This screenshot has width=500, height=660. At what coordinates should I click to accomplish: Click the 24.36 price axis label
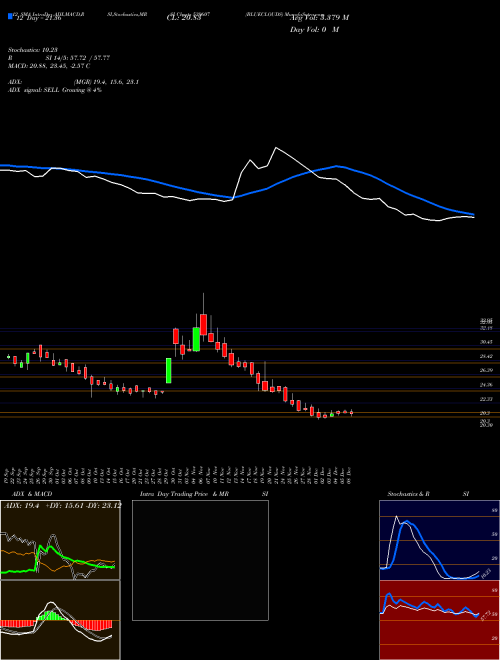[486, 384]
